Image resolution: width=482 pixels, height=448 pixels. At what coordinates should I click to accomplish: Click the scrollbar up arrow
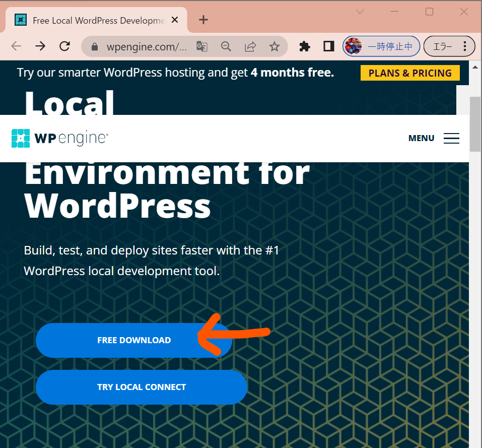point(475,67)
